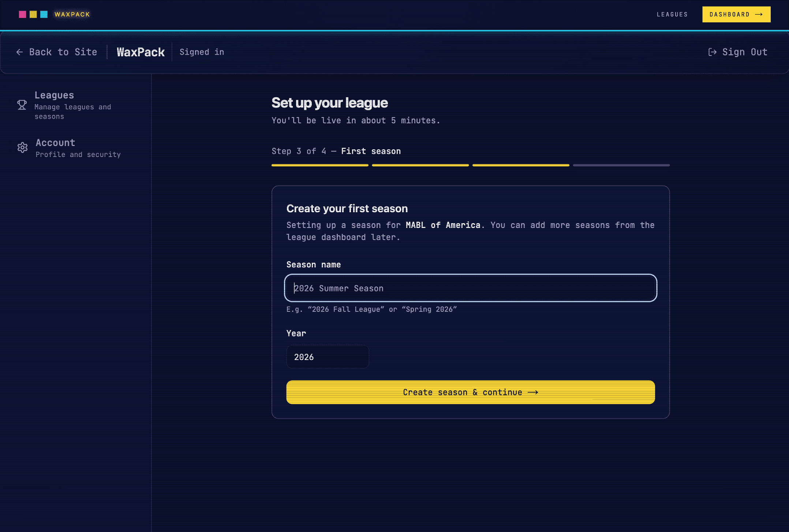Click the Year field label
The image size is (789, 532).
pos(296,333)
